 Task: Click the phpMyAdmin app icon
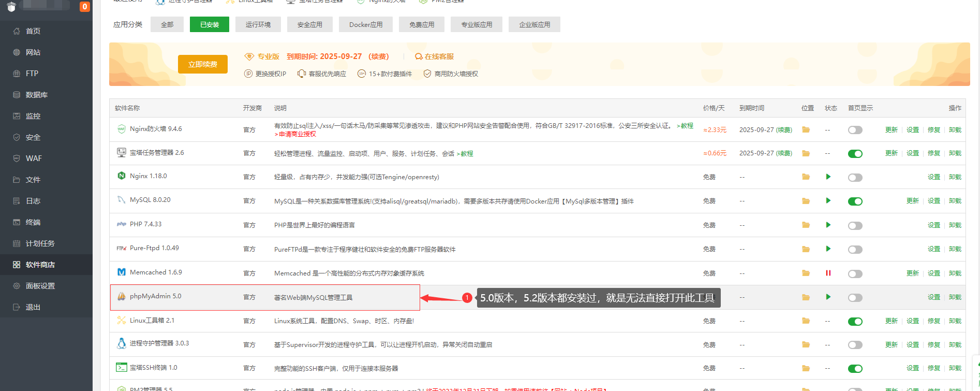122,296
